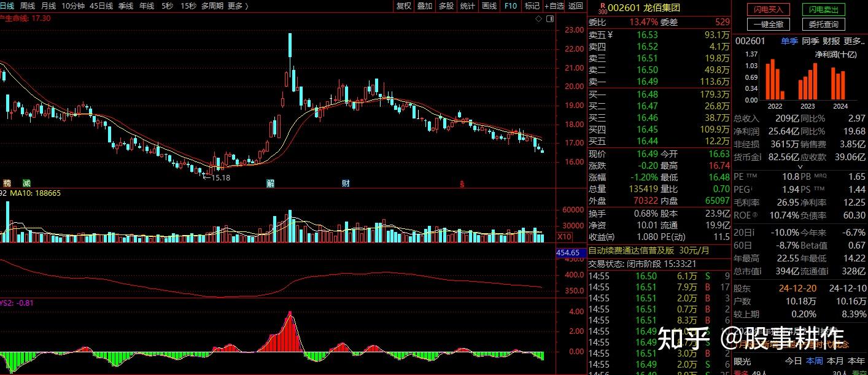Select the 年线 yearly period
This screenshot has width=868, height=375.
(147, 6)
